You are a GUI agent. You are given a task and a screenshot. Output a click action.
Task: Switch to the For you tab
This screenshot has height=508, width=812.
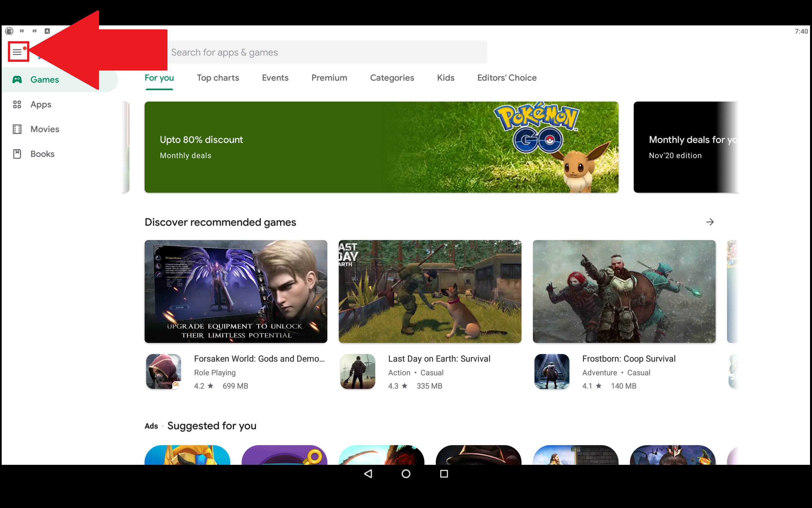coord(159,78)
